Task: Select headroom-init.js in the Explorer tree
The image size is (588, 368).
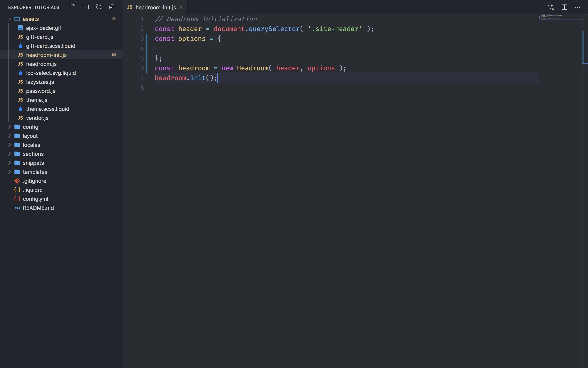Action: click(x=61, y=55)
